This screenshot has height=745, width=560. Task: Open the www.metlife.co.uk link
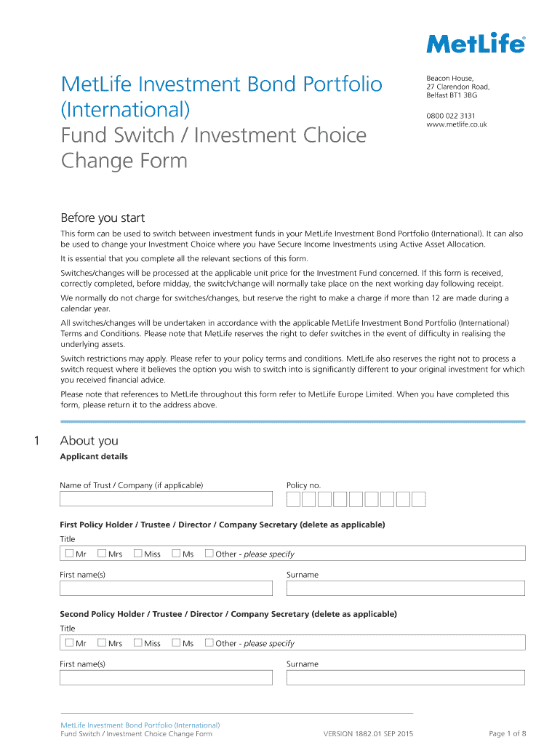457,124
